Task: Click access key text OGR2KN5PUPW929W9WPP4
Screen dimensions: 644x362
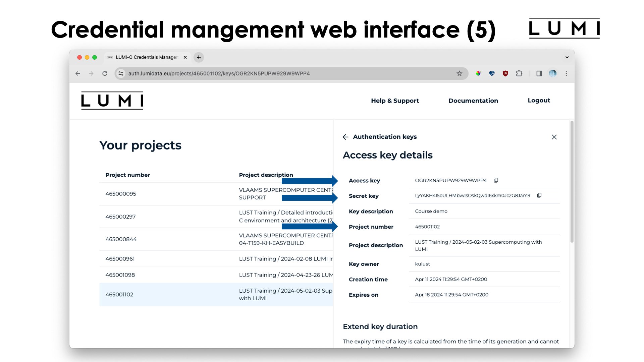Action: pyautogui.click(x=451, y=180)
